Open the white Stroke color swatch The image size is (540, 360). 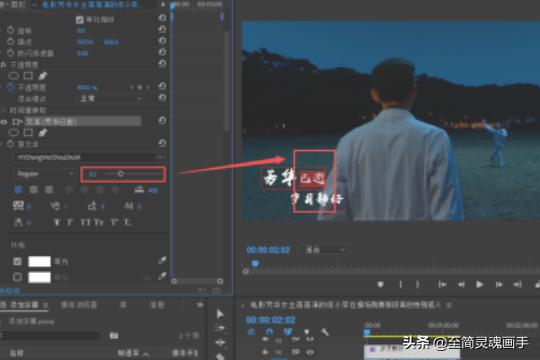click(39, 277)
